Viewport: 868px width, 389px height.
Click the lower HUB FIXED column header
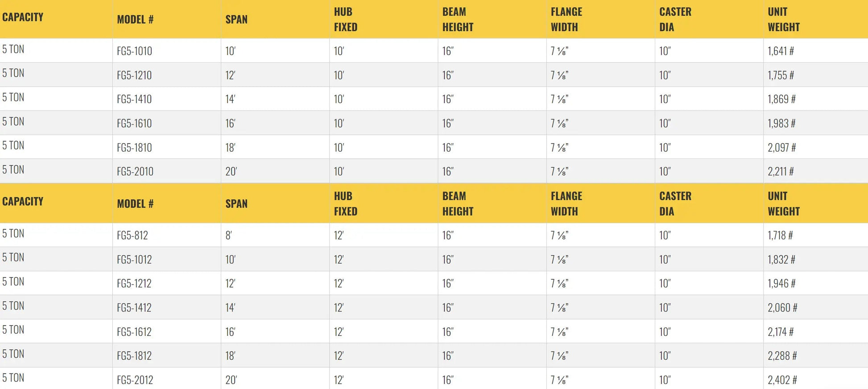(x=345, y=204)
